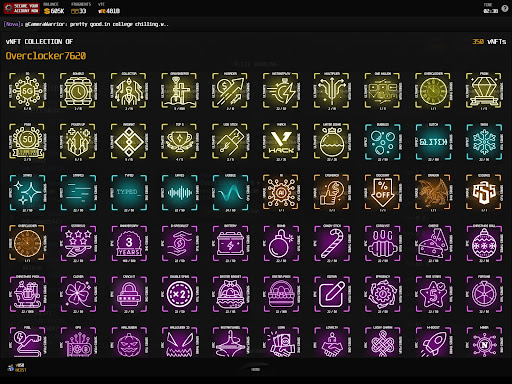The width and height of the screenshot is (512, 384).
Task: Select the snowflake vNFT icon
Action: pyautogui.click(x=484, y=142)
